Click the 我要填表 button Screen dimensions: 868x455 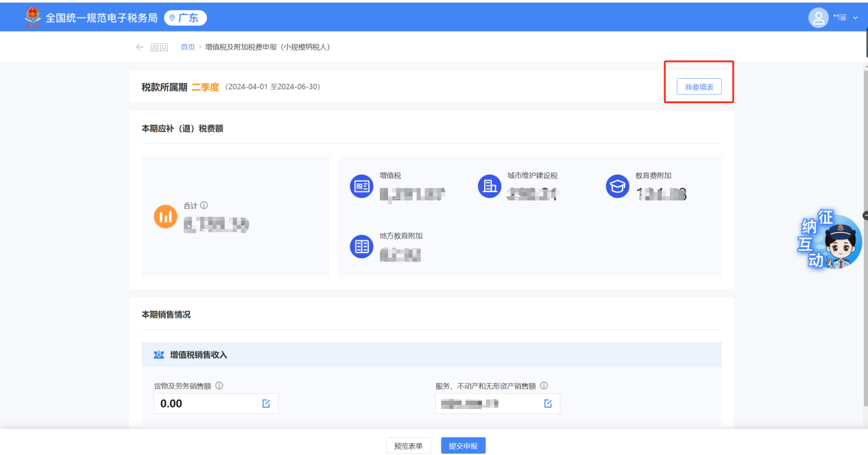tap(699, 87)
